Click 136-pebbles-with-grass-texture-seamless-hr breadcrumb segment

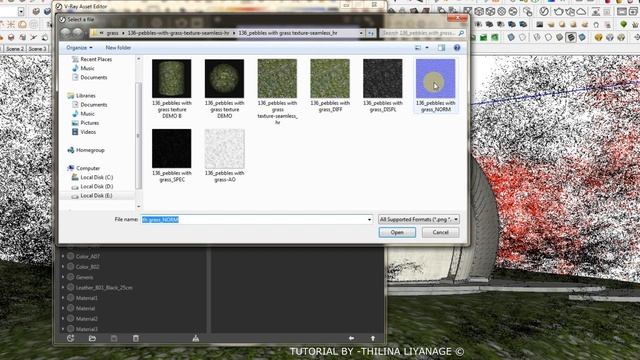coord(178,33)
